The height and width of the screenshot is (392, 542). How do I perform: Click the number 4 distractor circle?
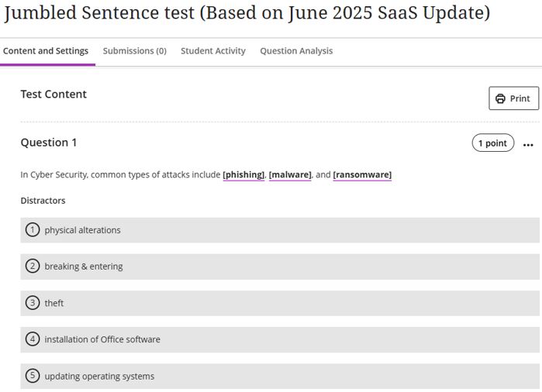(33, 339)
